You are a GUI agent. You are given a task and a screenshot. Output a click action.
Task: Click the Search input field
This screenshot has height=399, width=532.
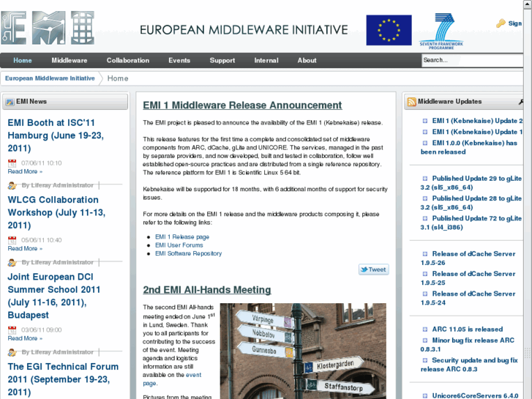(472, 61)
